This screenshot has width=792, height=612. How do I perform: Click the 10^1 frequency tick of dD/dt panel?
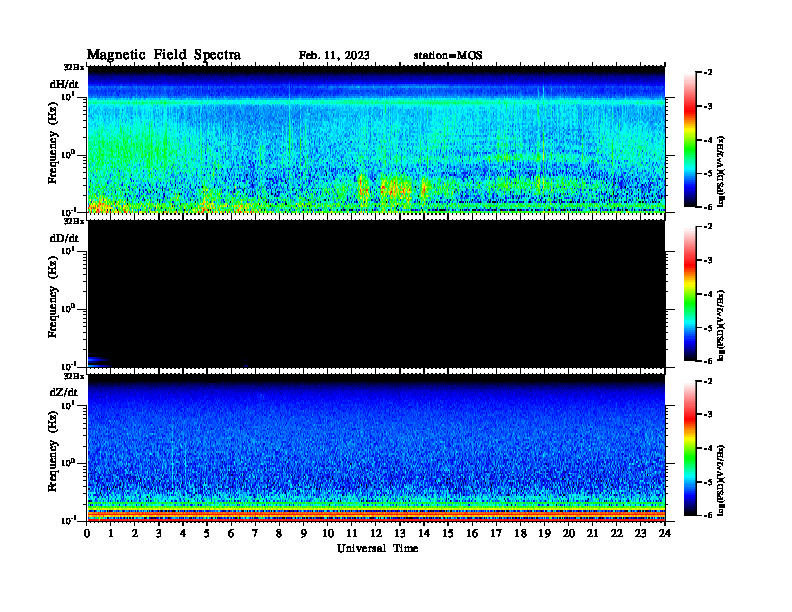(68, 250)
